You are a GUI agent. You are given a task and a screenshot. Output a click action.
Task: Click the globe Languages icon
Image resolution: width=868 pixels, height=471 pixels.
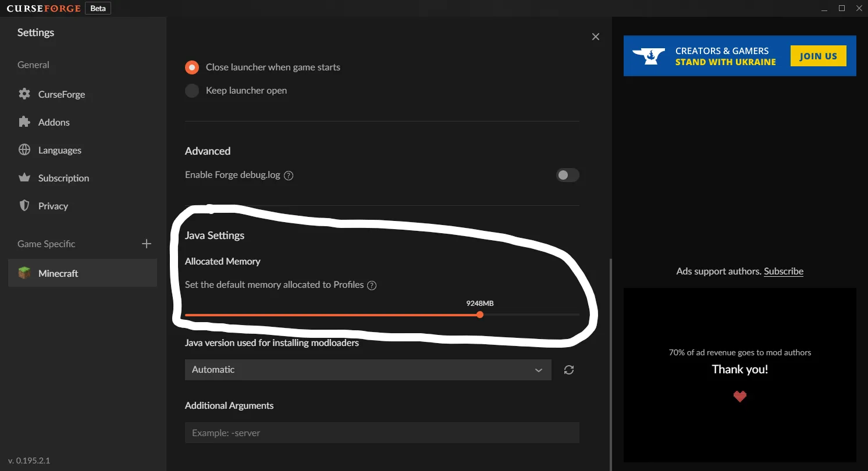[24, 150]
